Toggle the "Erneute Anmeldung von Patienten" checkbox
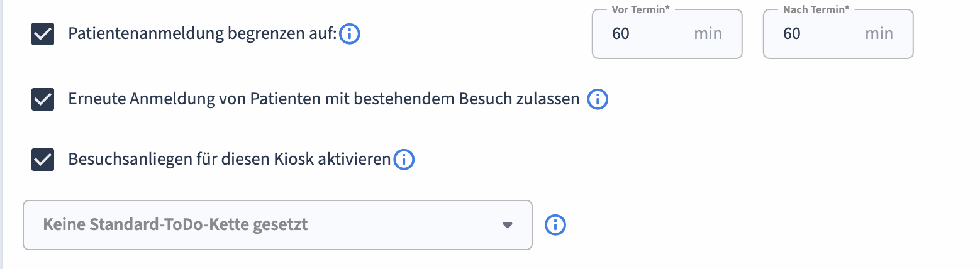The image size is (980, 269). (43, 99)
